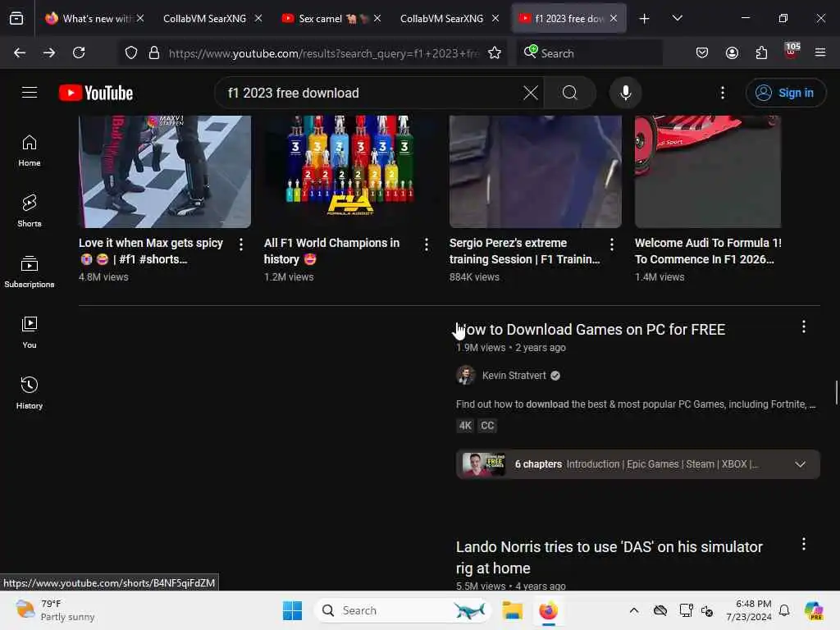
Task: Click the 'CC' badge on the video
Action: 487,426
